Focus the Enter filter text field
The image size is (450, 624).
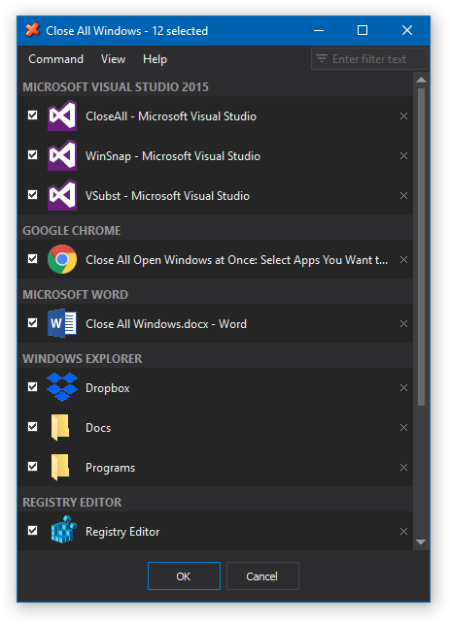point(369,59)
